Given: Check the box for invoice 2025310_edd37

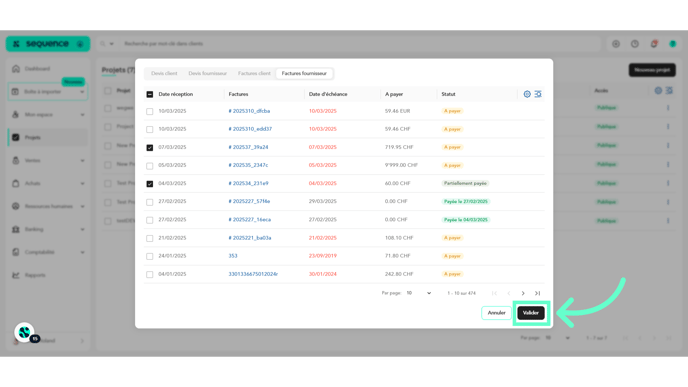Looking at the screenshot, I should click(150, 129).
